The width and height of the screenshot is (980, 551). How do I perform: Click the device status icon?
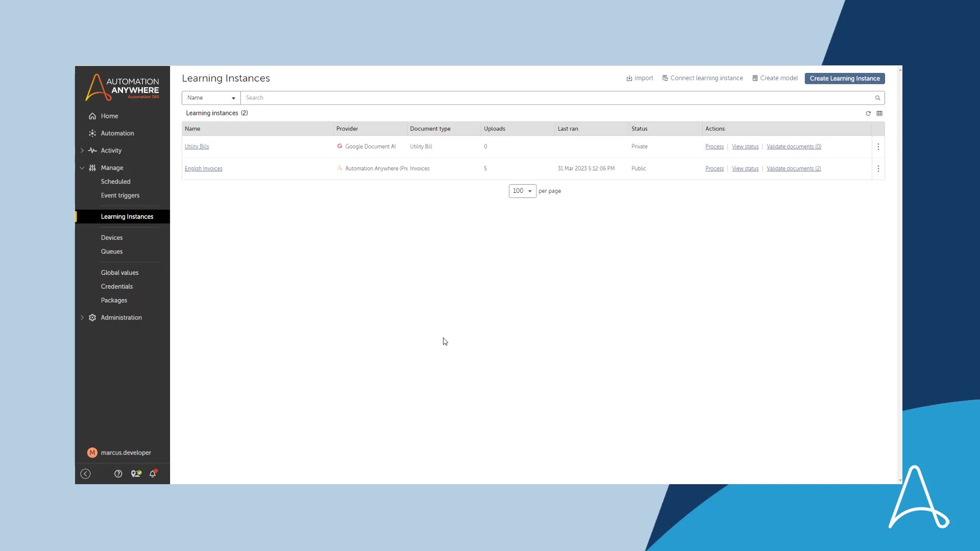136,474
